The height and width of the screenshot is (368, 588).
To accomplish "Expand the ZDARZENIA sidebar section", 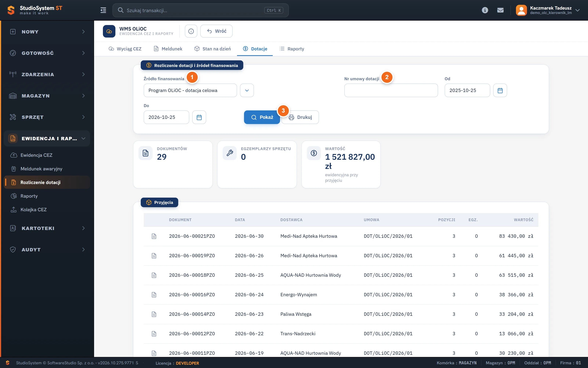I will pos(47,75).
